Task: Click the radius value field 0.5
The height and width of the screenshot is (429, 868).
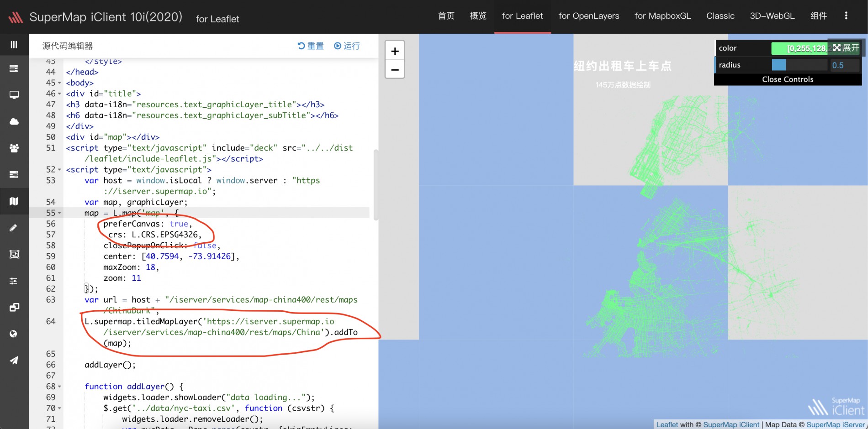Action: click(x=845, y=65)
